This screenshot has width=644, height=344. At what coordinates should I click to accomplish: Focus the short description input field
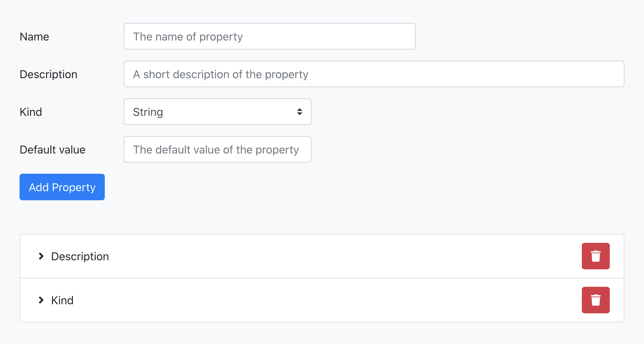point(374,74)
